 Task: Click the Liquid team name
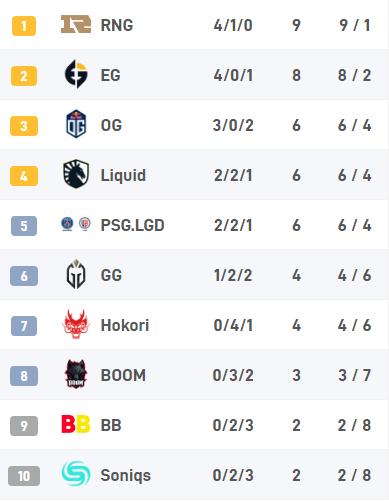pyautogui.click(x=123, y=176)
